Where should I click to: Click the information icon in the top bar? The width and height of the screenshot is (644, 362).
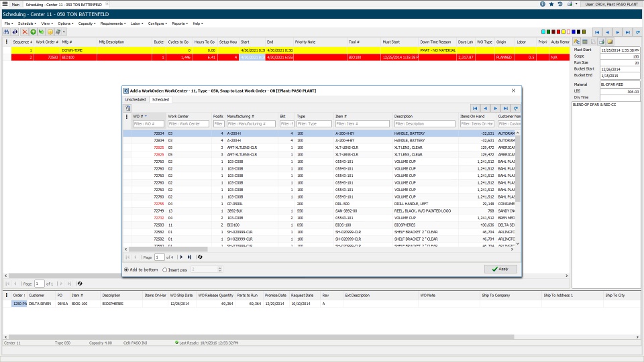tap(543, 4)
